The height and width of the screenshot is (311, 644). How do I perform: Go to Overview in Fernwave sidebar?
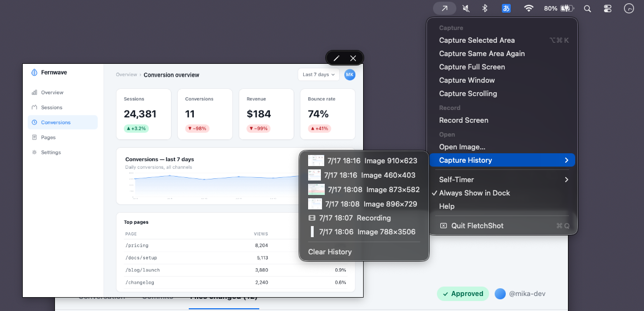pyautogui.click(x=63, y=92)
